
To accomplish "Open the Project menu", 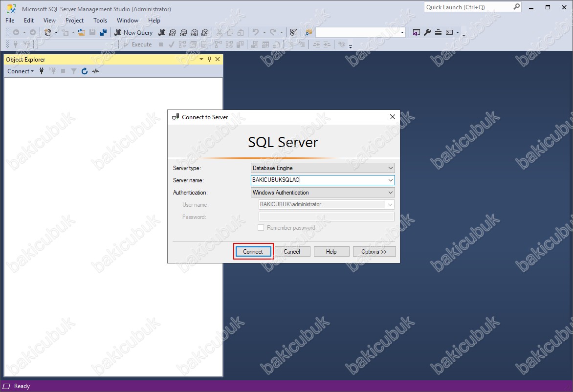I will [74, 21].
